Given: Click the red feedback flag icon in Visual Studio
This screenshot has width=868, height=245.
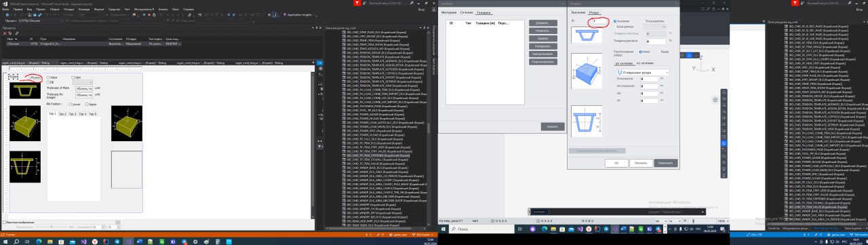Looking at the screenshot, I should pyautogui.click(x=357, y=3).
